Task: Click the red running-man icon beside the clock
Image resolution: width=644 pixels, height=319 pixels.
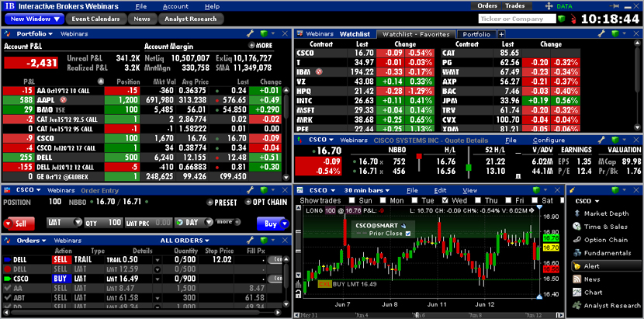Action: coord(573,19)
